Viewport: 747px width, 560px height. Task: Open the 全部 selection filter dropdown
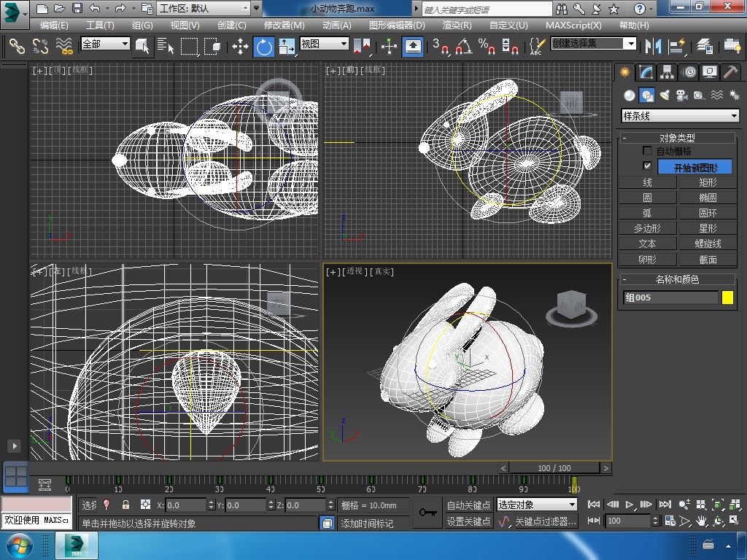click(x=105, y=44)
